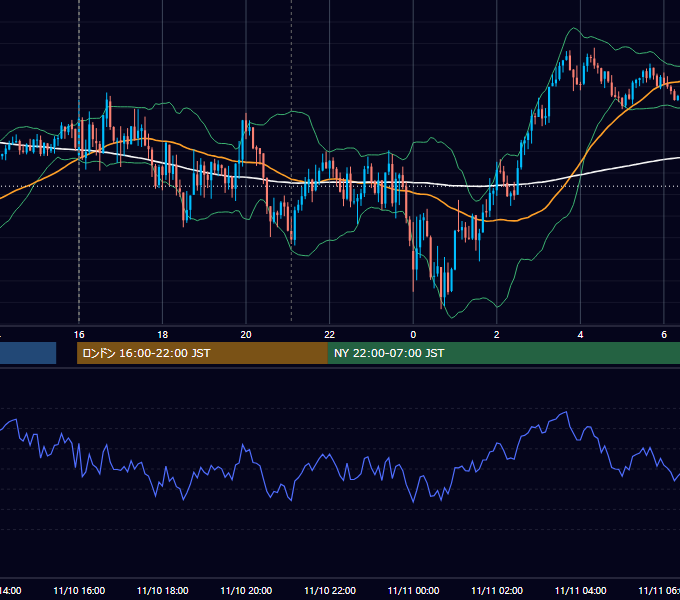Click the 16 label on the upper time axis
The image size is (680, 600).
click(x=79, y=335)
